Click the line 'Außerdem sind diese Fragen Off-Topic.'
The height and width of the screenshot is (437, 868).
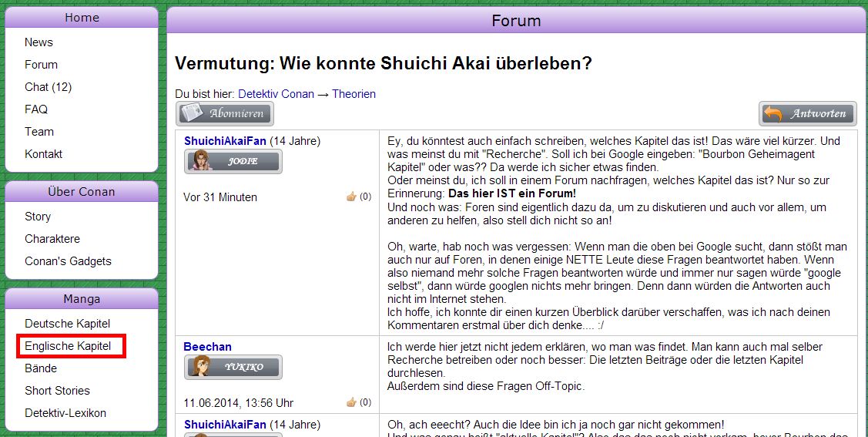(485, 386)
